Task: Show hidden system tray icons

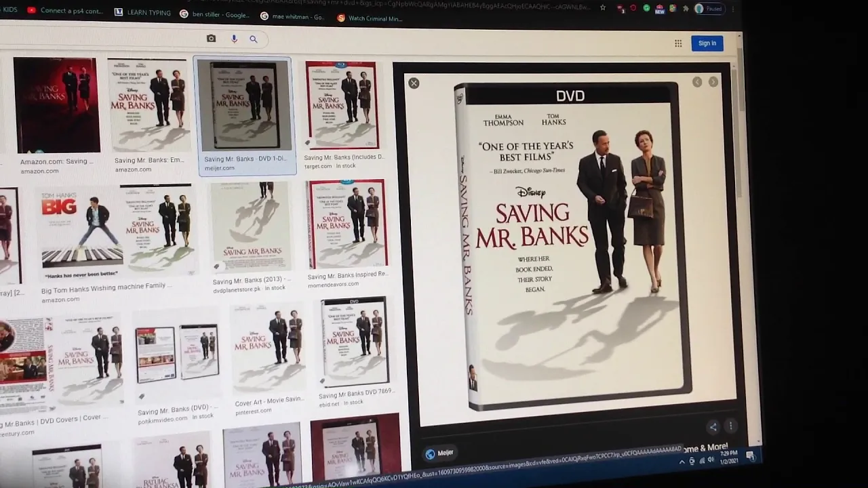Action: coord(682,462)
